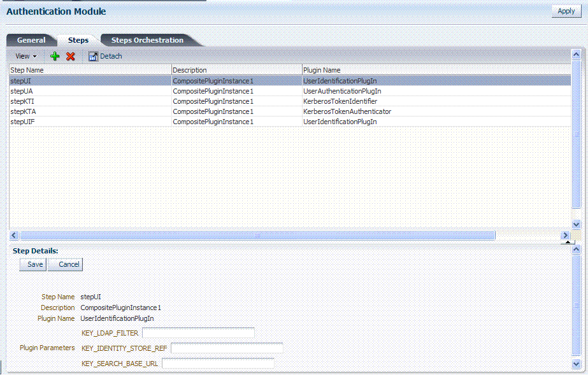Select the stepKTI row
This screenshot has height=375, width=588.
(290, 101)
